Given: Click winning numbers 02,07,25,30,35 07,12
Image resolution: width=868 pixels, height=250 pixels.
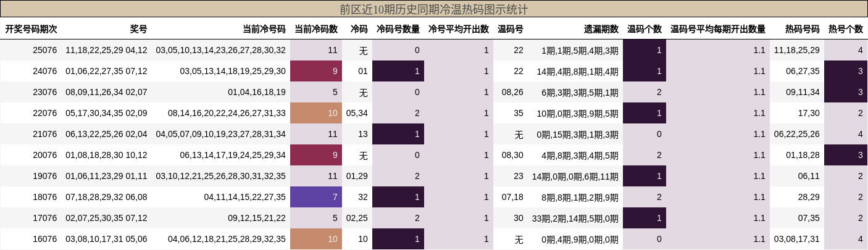Looking at the screenshot, I should [x=106, y=219].
